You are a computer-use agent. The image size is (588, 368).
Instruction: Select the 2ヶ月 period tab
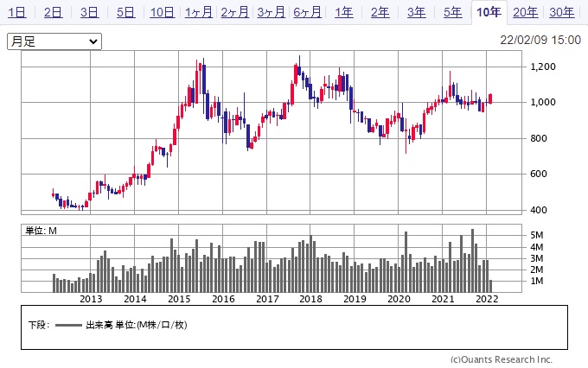click(x=234, y=12)
